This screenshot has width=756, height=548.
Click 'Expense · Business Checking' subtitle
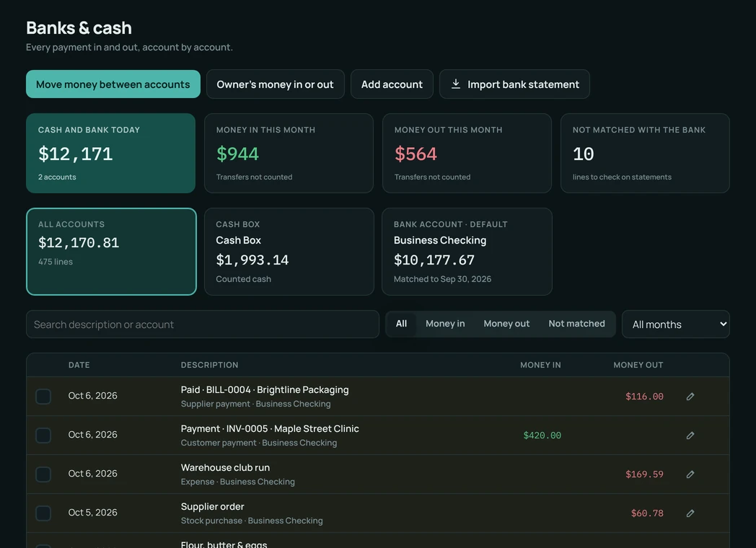[238, 482]
